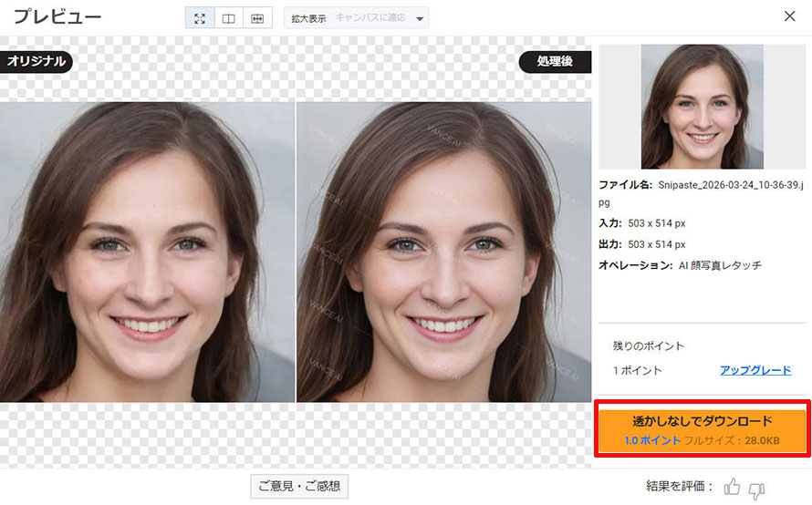The image size is (812, 505).
Task: Click the ご意見・ご感想 button
Action: pos(299,487)
